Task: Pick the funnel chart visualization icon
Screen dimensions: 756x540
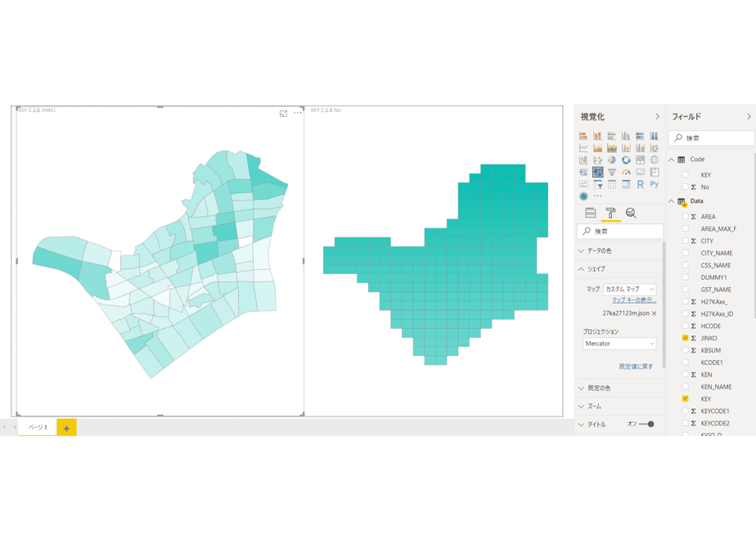Action: 612,172
